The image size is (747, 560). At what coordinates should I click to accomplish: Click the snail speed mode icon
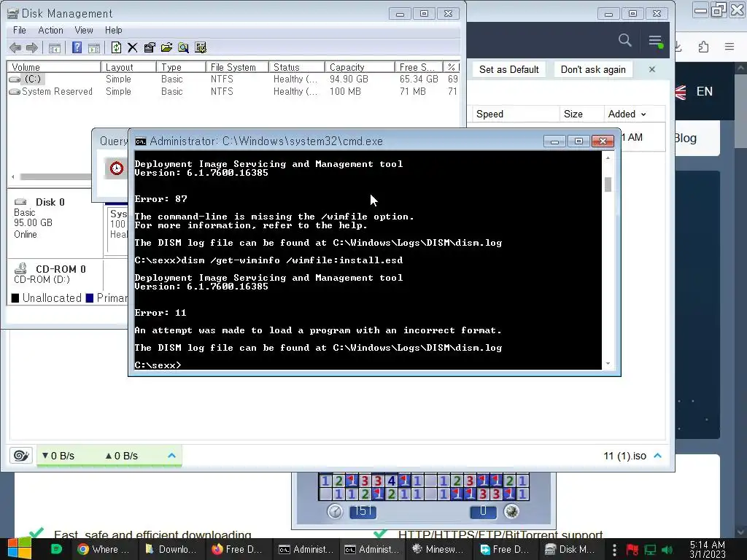pyautogui.click(x=21, y=456)
